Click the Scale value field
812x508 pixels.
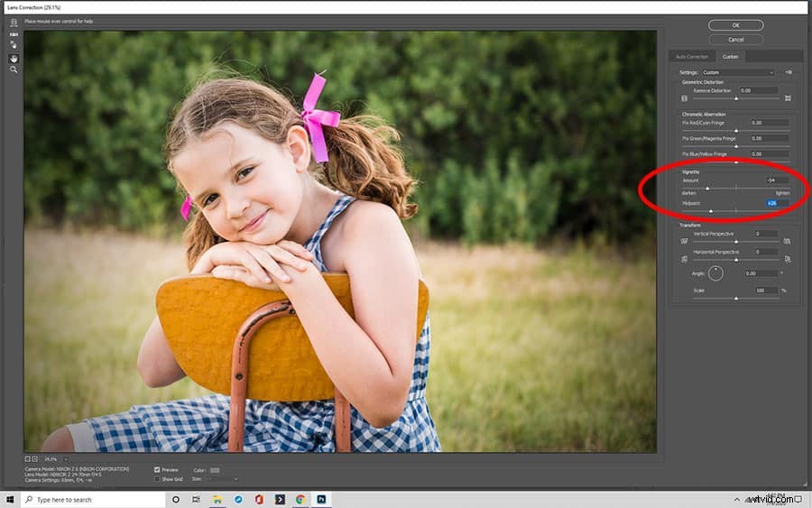click(x=766, y=291)
